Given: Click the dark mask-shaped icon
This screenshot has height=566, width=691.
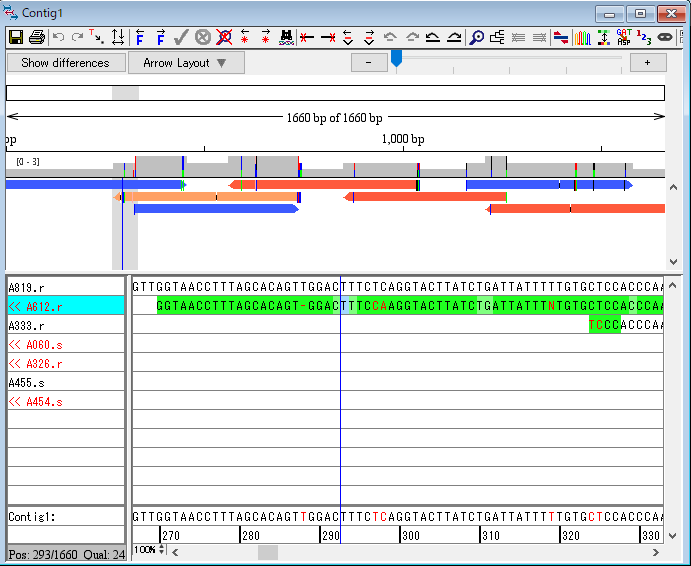Looking at the screenshot, I should [x=665, y=38].
